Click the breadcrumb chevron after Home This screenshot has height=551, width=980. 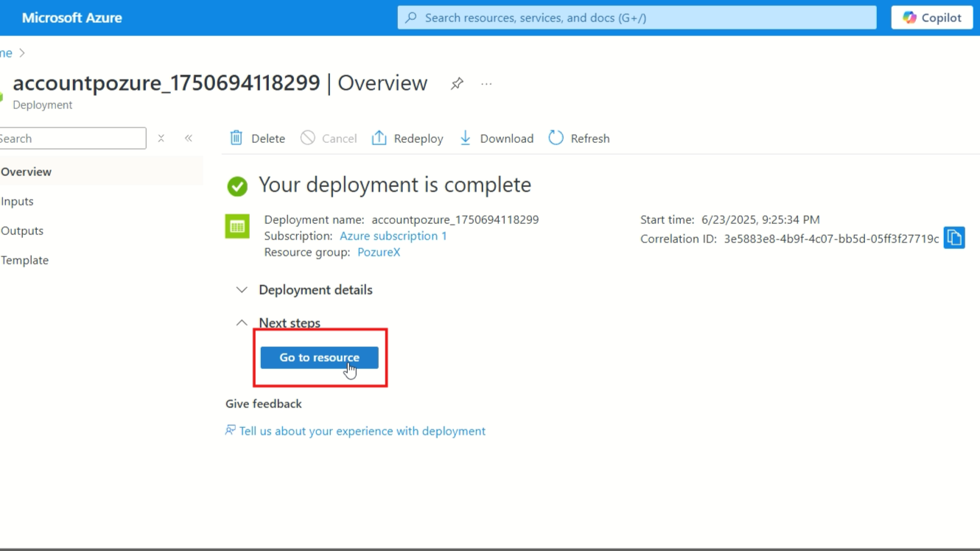[x=22, y=53]
